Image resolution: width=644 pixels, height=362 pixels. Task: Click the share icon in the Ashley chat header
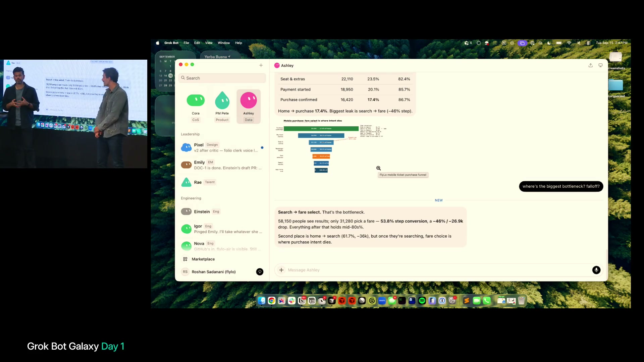(x=591, y=65)
